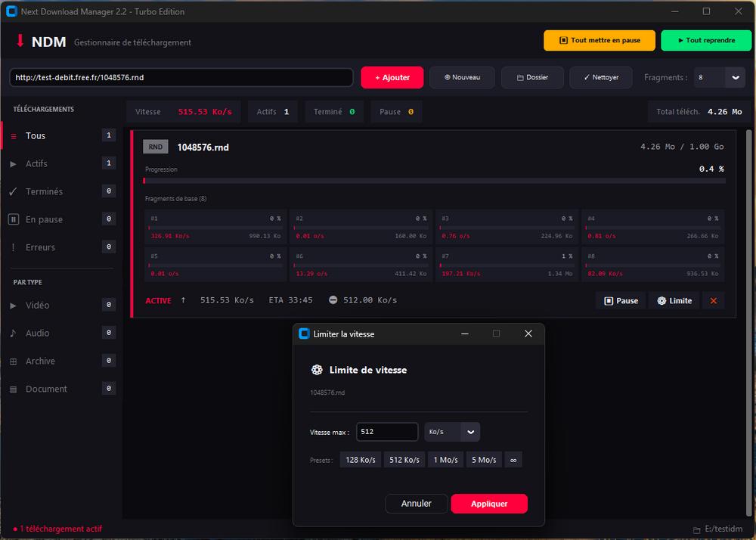The image size is (756, 540).
Task: Click the Actifs play triangle icon
Action: (14, 164)
